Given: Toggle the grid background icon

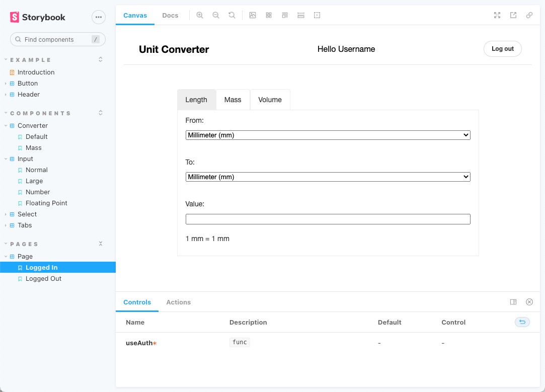Looking at the screenshot, I should (269, 15).
